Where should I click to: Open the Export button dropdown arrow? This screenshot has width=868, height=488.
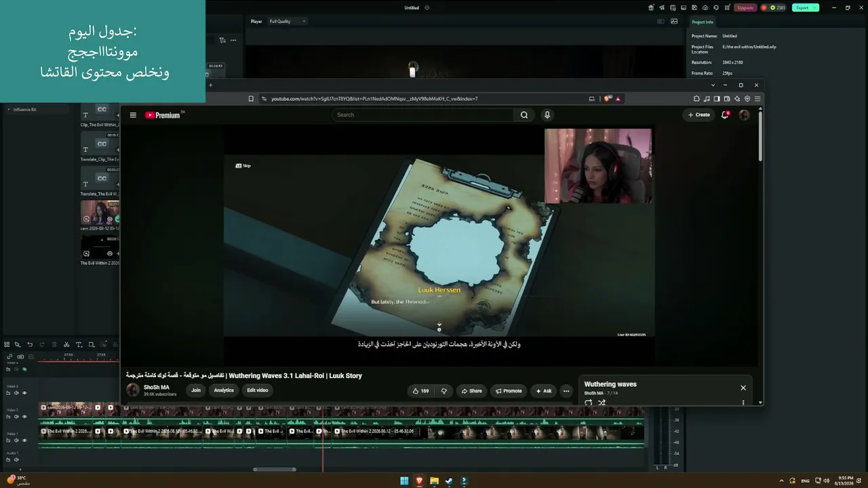pos(815,8)
